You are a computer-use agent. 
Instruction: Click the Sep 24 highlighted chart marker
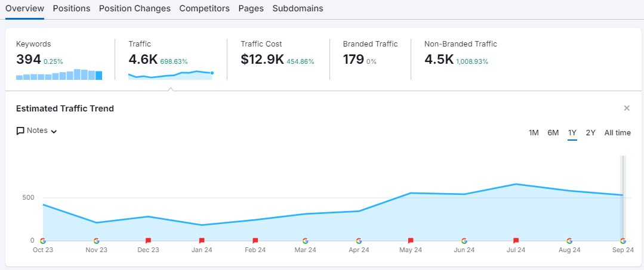click(623, 241)
